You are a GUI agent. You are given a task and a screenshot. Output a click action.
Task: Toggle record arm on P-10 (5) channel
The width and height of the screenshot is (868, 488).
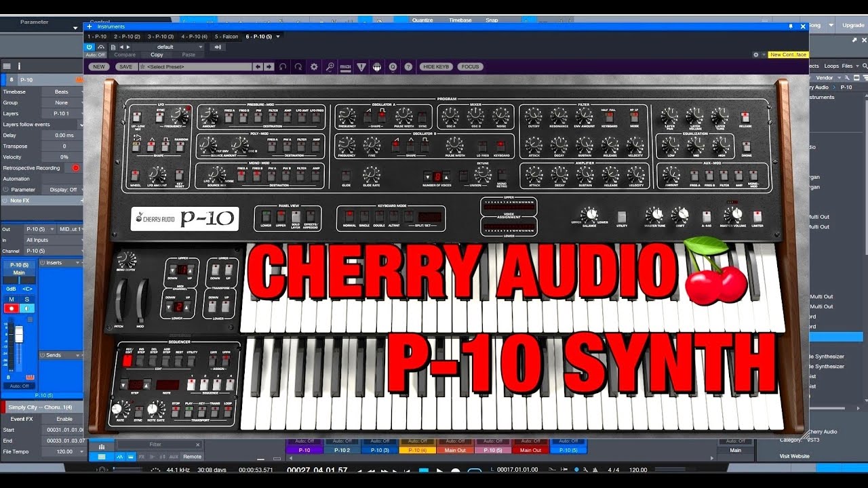[x=12, y=308]
